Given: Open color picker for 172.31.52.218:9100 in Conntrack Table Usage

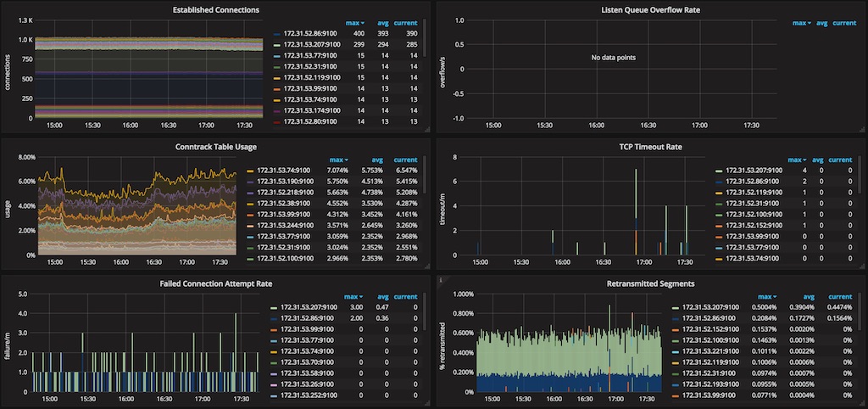Looking at the screenshot, I should (x=250, y=193).
